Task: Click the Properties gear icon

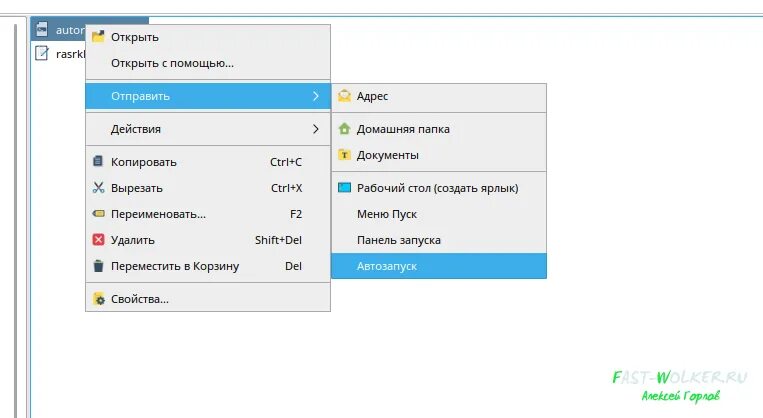Action: [98, 299]
